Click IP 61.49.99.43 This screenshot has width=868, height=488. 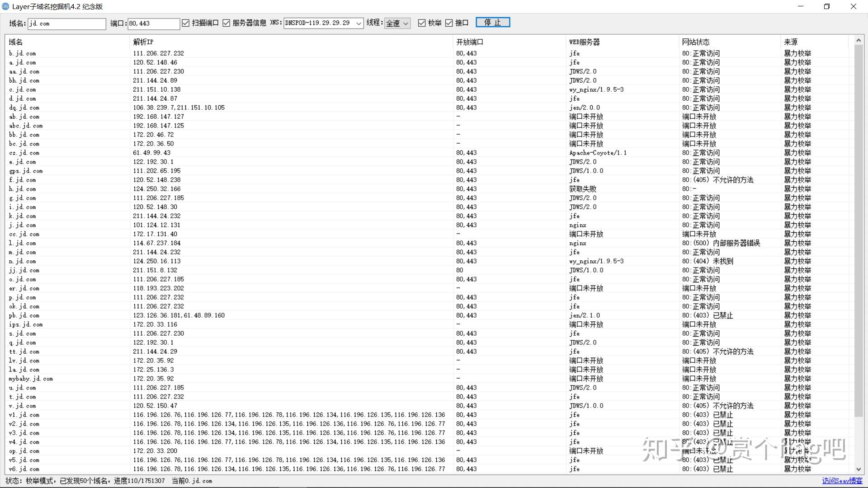coord(151,153)
